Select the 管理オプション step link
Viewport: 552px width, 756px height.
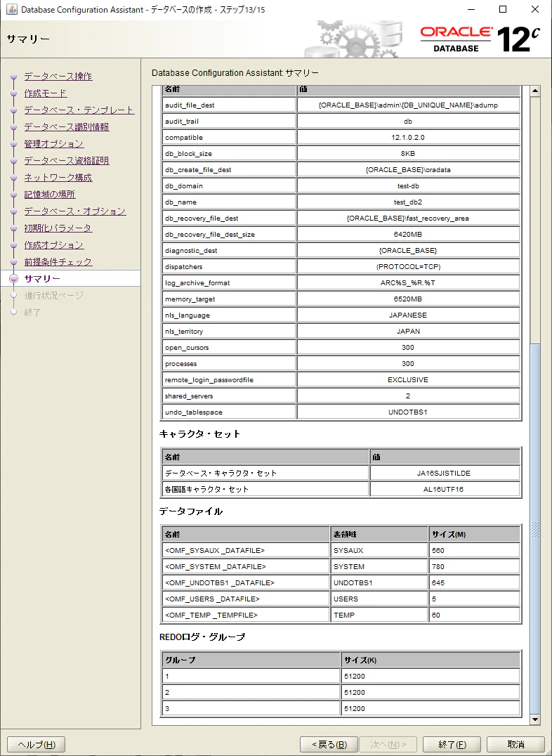tap(54, 144)
